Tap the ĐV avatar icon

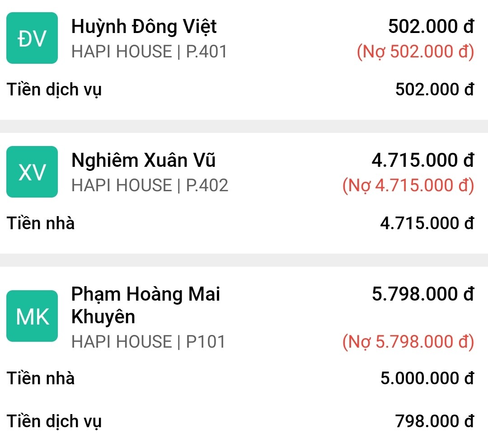tap(32, 38)
